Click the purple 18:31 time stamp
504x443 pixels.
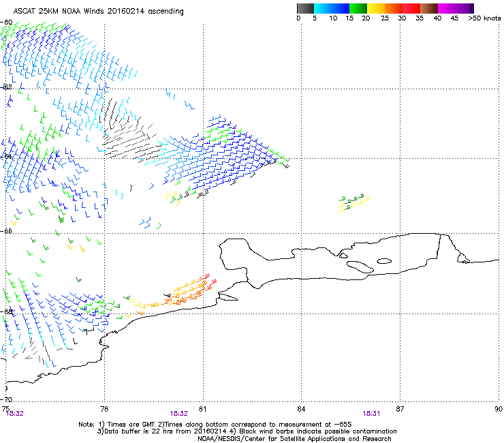click(371, 414)
